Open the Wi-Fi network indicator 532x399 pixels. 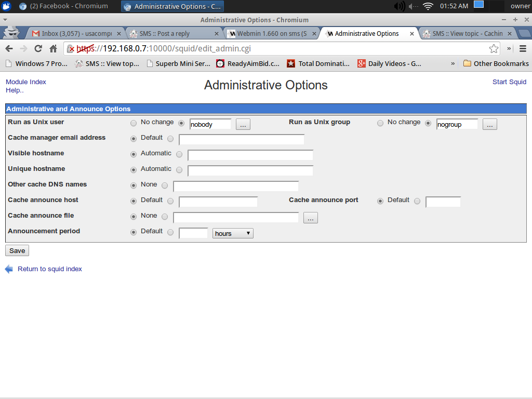(x=428, y=6)
